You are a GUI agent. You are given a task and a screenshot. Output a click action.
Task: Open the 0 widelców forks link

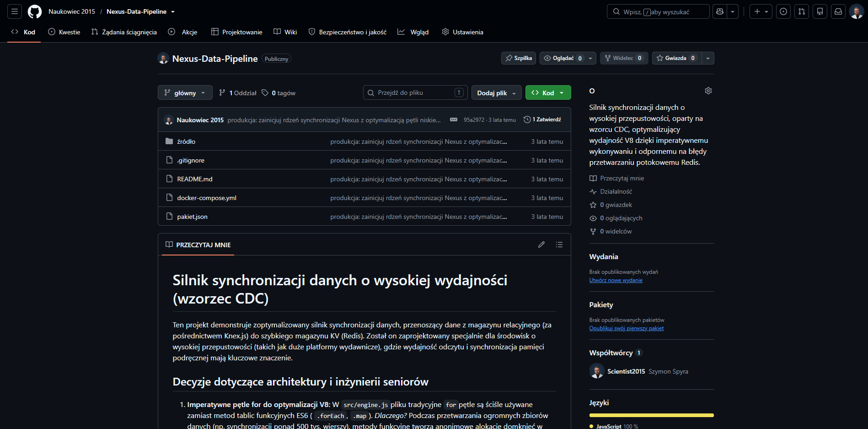point(611,231)
